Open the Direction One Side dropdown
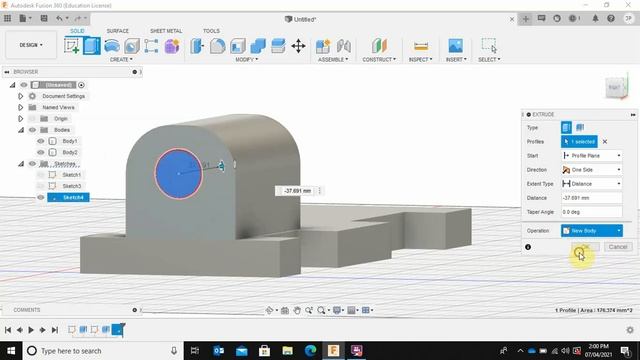The width and height of the screenshot is (640, 360). [x=592, y=169]
